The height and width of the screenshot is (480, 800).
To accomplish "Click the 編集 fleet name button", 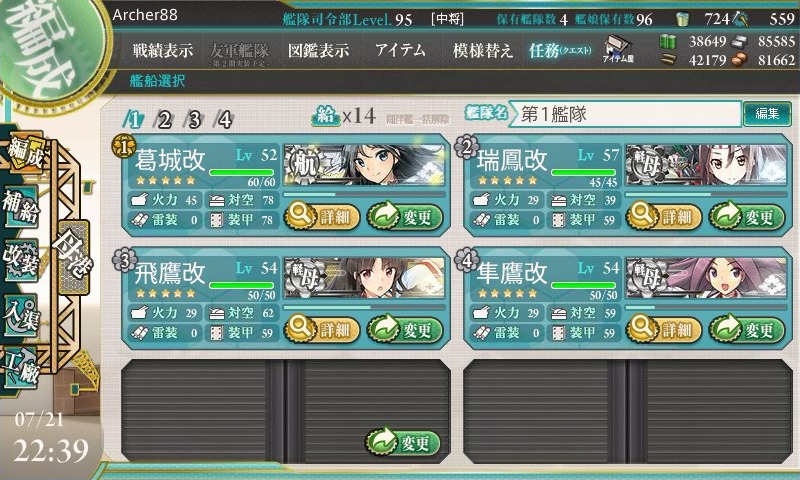I will coord(767,114).
